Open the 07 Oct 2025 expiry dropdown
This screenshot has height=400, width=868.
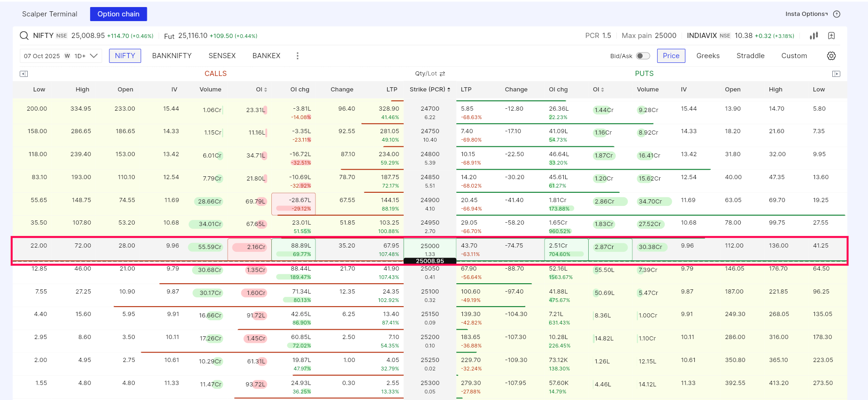click(x=61, y=56)
